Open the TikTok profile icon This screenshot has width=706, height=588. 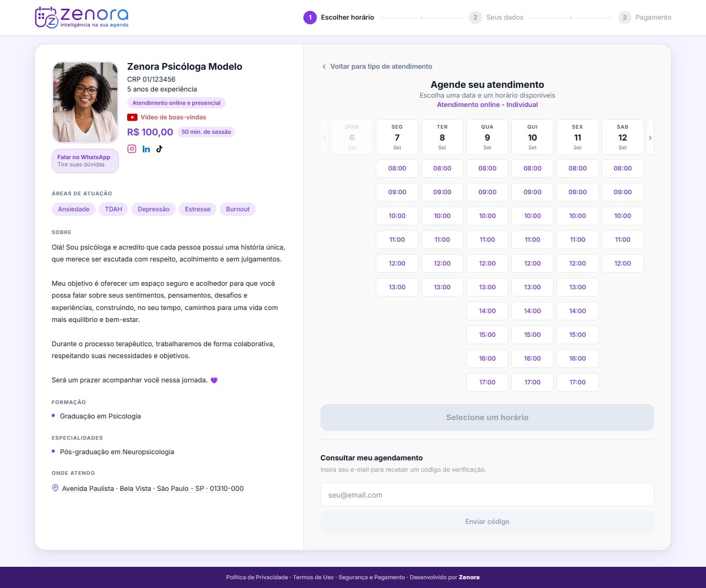(159, 149)
